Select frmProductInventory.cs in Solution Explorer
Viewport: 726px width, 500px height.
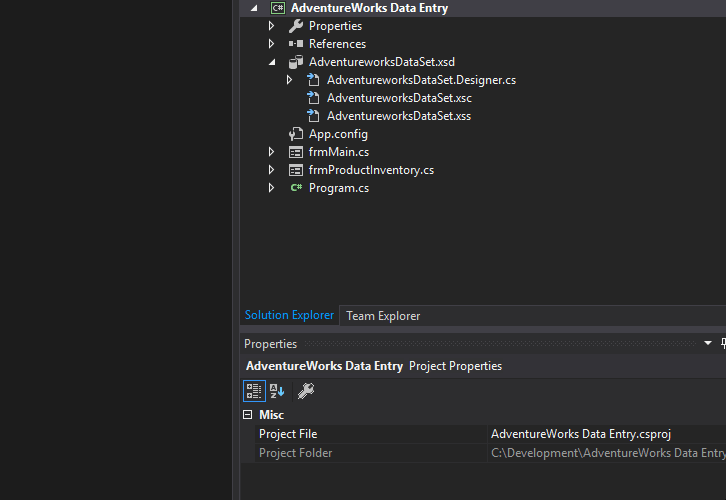[371, 170]
